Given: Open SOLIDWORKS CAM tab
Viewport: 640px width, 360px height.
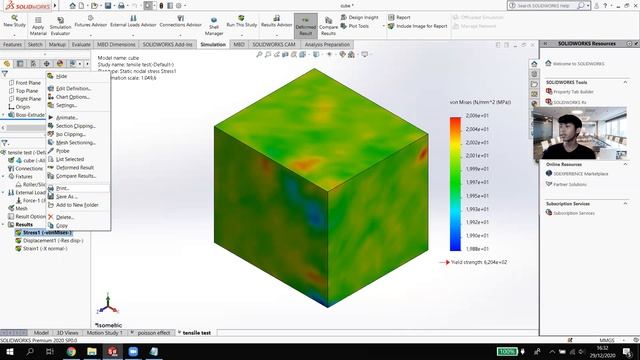Looking at the screenshot, I should click(273, 44).
